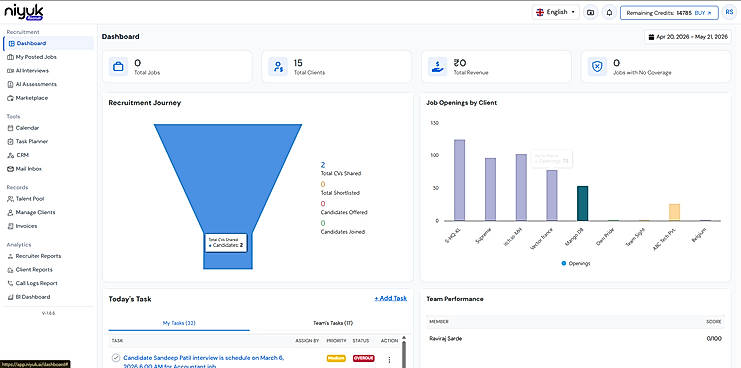This screenshot has width=741, height=368.
Task: Click the BUY credits link
Action: click(703, 13)
